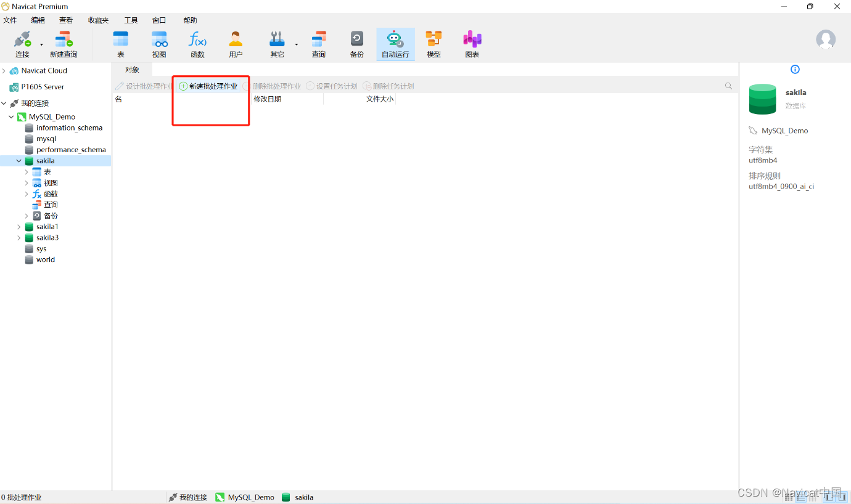Collapse the 我的连接 node arrow

point(4,104)
